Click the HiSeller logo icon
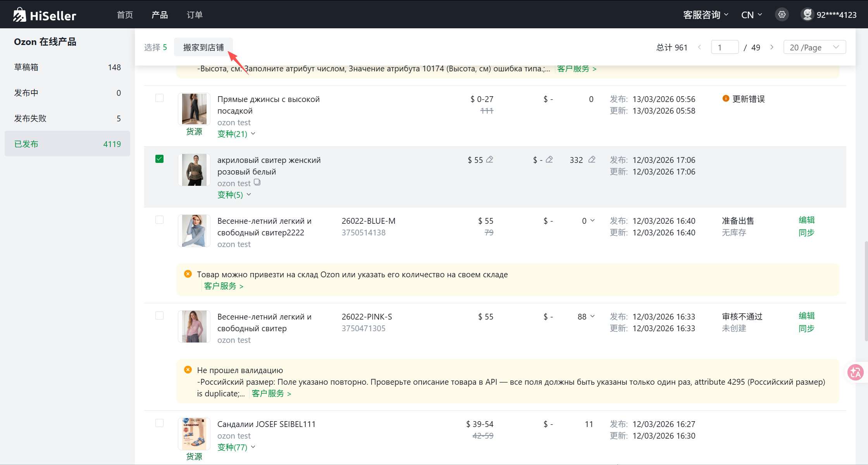868x465 pixels. point(19,15)
